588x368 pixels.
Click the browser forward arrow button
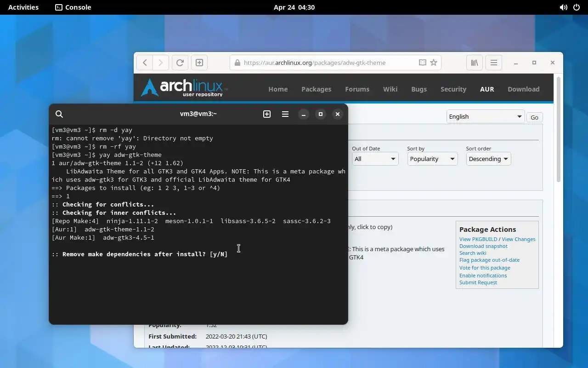click(160, 63)
